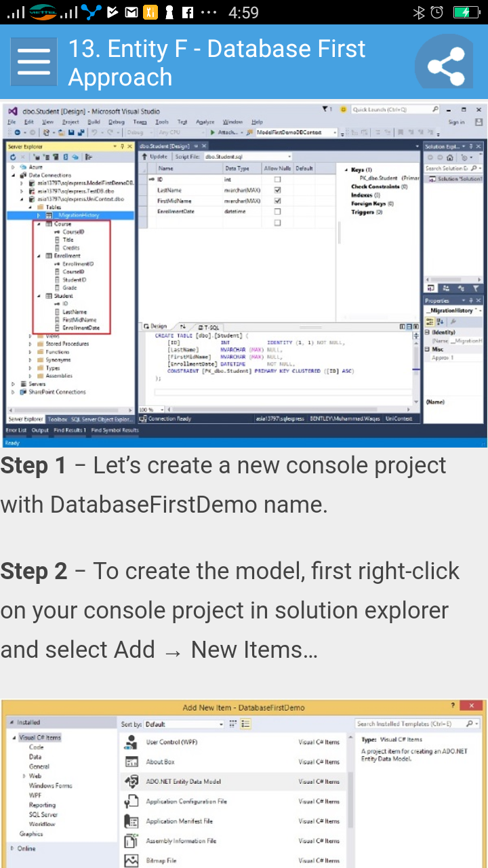Uncheck Allow Nulls for LastName row

click(277, 191)
